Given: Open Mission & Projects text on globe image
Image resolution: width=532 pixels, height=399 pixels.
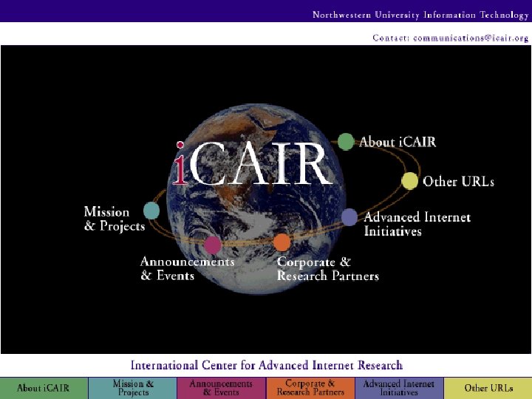Looking at the screenshot, I should point(115,219).
